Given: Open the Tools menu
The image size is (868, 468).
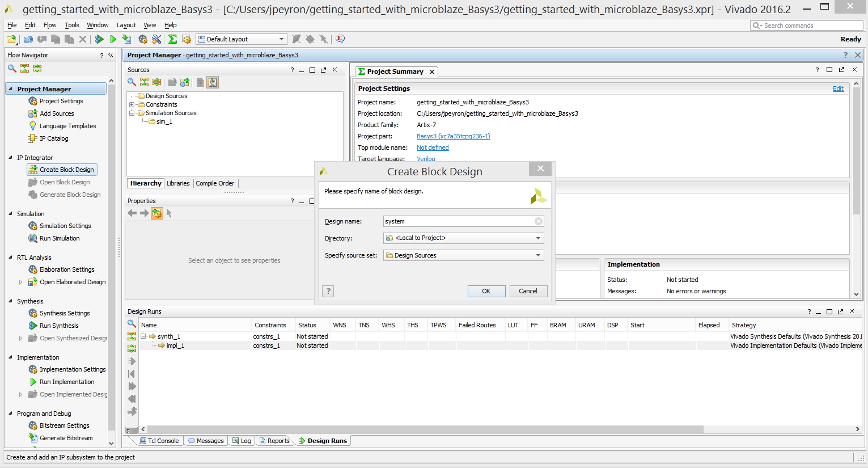Looking at the screenshot, I should [x=72, y=25].
